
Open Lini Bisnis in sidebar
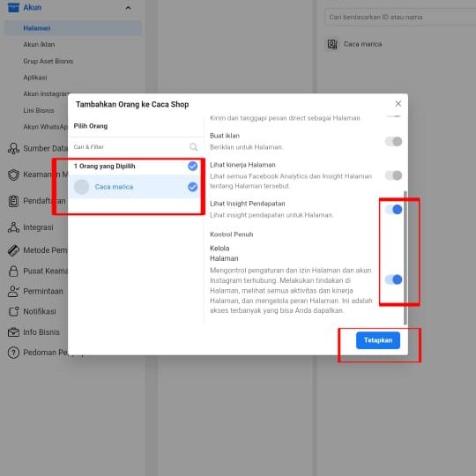[39, 110]
